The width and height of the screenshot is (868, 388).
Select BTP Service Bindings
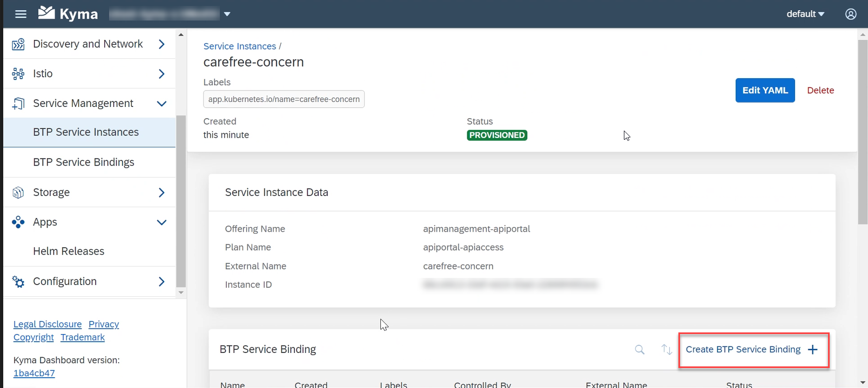coord(90,162)
